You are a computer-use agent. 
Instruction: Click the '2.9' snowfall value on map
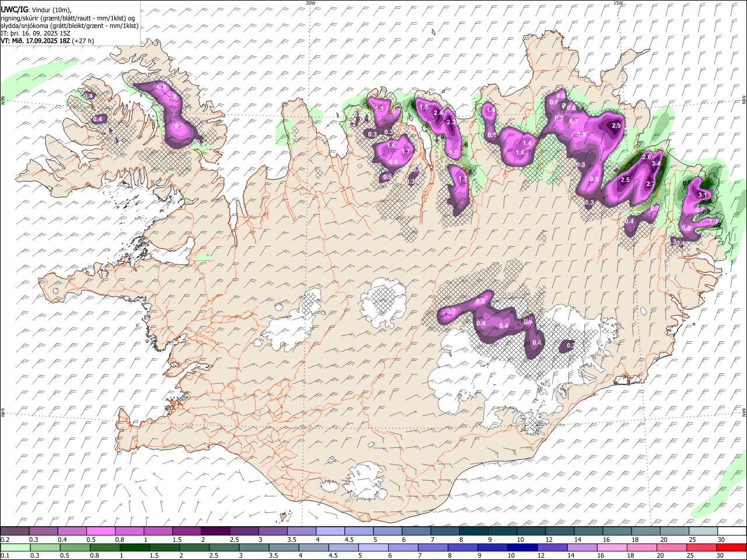coord(616,125)
